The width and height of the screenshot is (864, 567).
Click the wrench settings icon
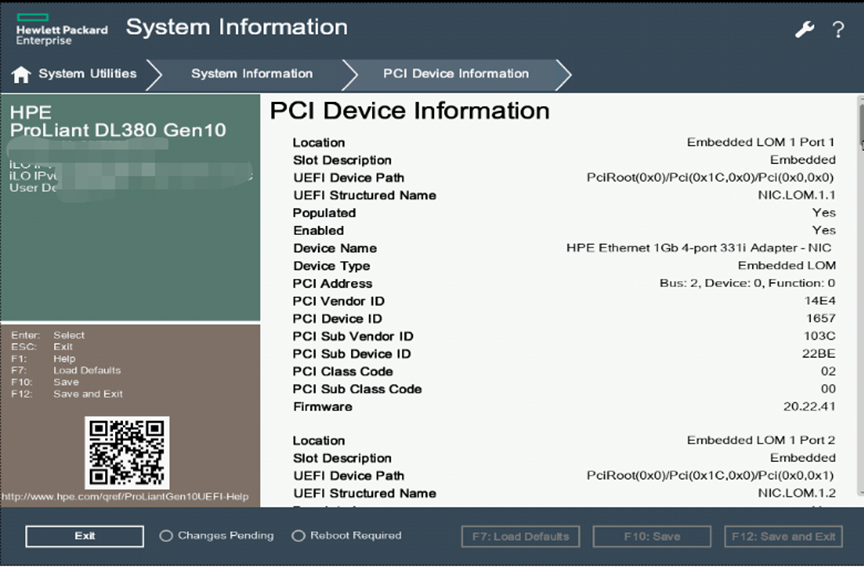click(x=805, y=30)
